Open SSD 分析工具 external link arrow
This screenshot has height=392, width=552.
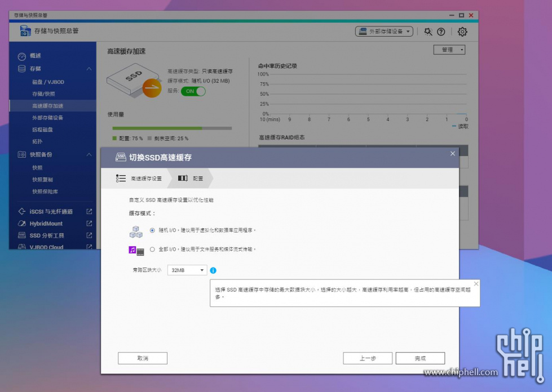89,235
